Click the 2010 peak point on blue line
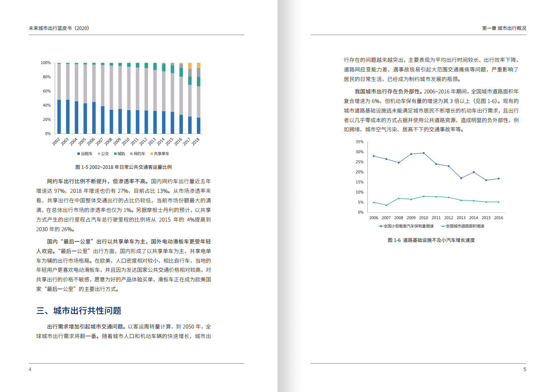 (x=424, y=153)
